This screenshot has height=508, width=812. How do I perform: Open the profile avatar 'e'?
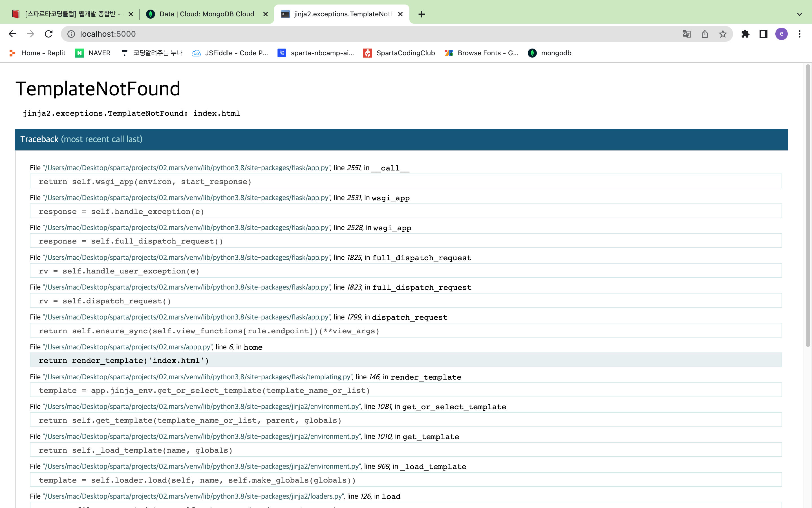click(x=782, y=34)
